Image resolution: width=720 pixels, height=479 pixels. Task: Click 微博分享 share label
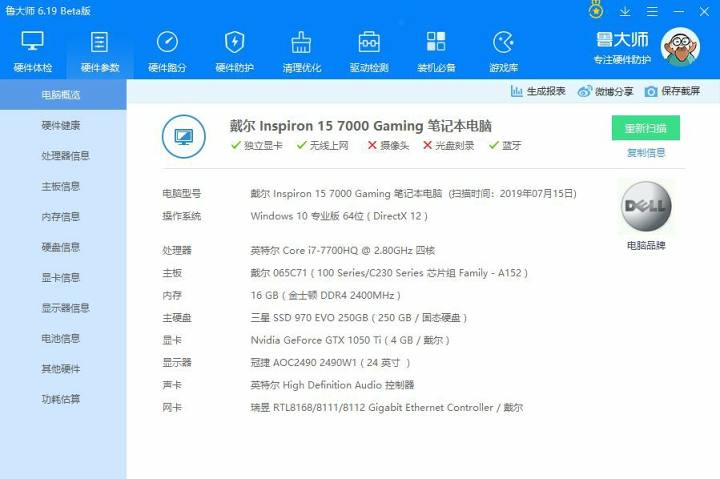coord(614,91)
